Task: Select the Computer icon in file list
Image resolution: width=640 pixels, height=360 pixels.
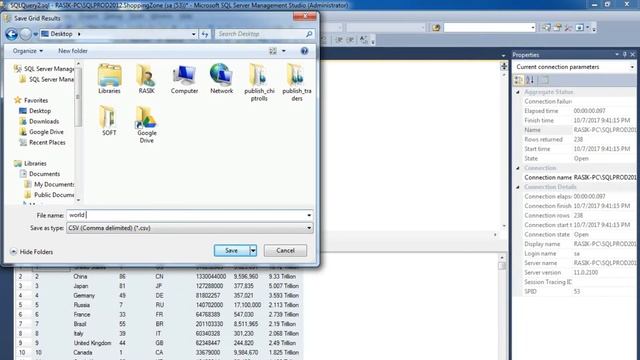Action: click(184, 79)
